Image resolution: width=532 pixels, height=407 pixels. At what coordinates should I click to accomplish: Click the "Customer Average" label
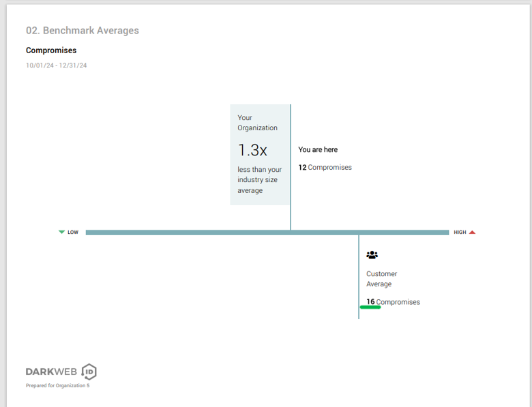(381, 279)
